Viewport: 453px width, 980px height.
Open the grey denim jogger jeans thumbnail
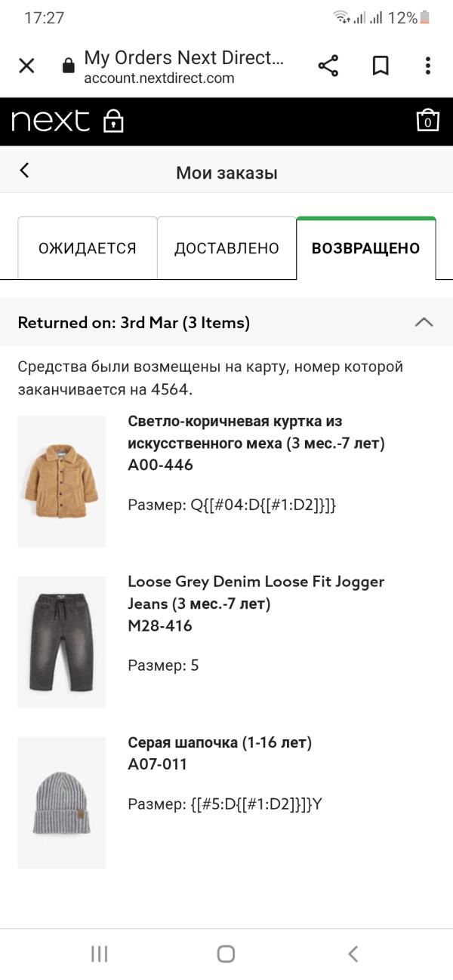coord(62,642)
